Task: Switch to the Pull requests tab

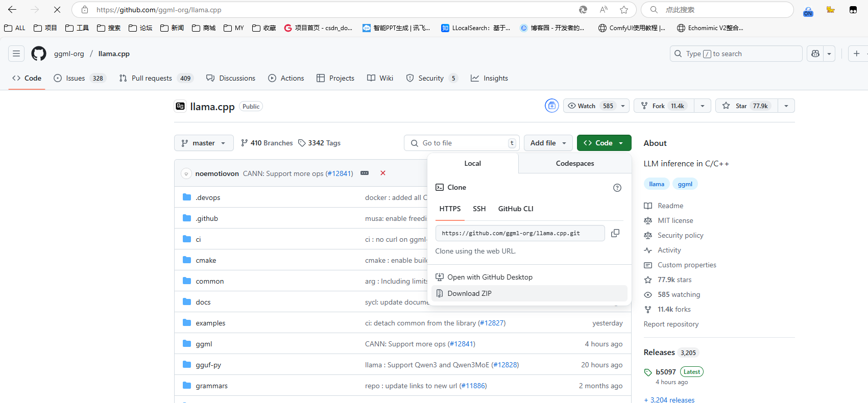Action: click(x=156, y=78)
